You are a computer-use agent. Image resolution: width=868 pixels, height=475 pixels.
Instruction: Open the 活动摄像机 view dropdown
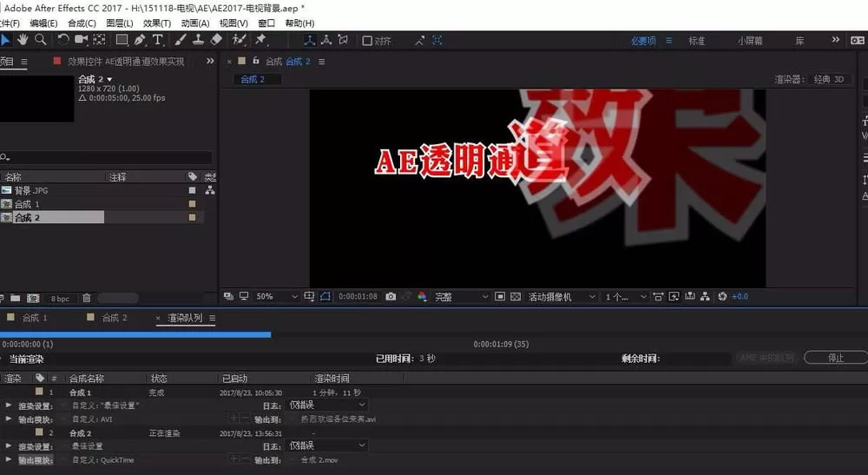(562, 297)
